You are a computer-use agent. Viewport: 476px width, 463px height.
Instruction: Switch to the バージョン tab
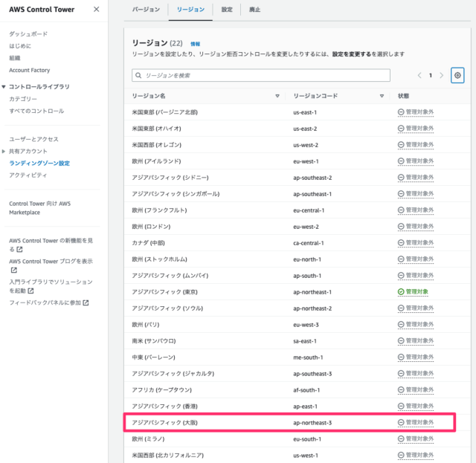click(x=146, y=10)
